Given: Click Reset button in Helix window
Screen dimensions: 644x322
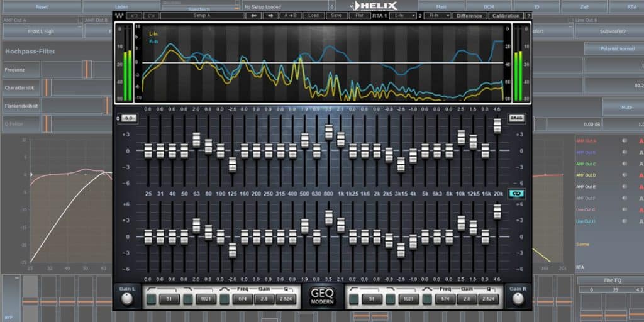Looking at the screenshot, I should [x=41, y=6].
